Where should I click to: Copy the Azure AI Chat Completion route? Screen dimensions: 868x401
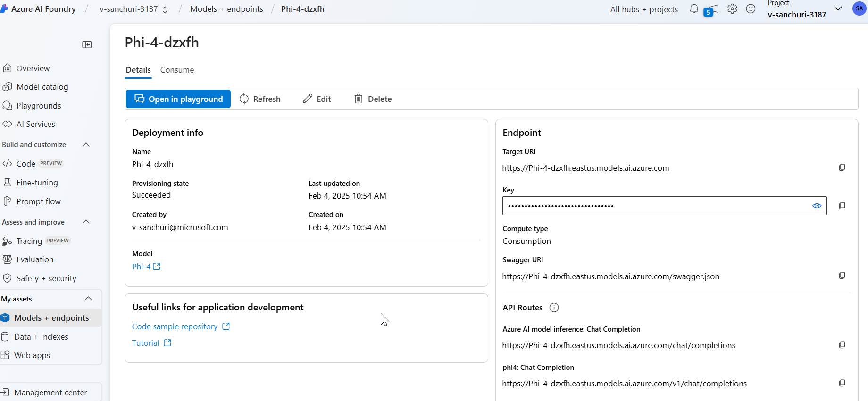(x=842, y=345)
